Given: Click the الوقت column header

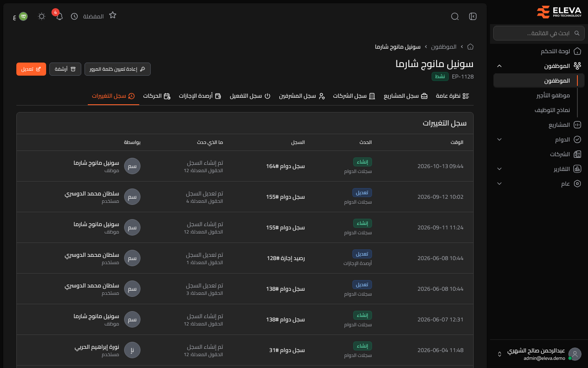Looking at the screenshot, I should coord(457,142).
